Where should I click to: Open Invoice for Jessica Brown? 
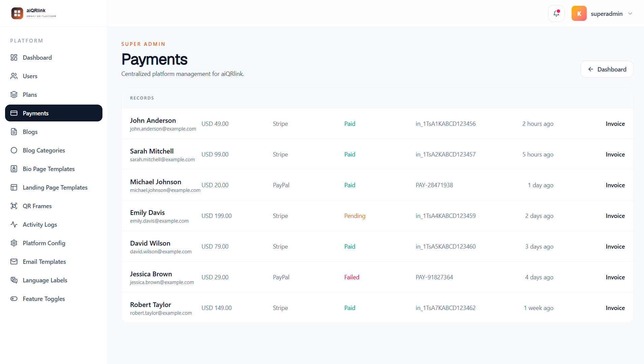pos(615,277)
